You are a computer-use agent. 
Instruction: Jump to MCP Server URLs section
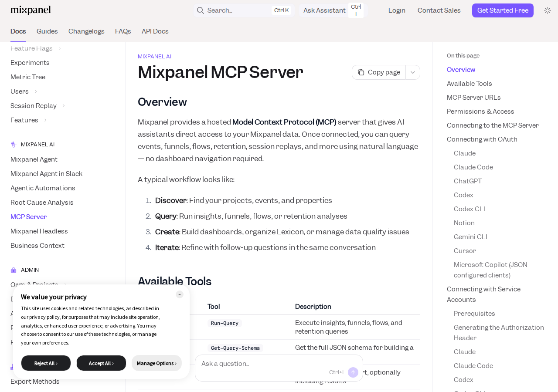click(474, 98)
